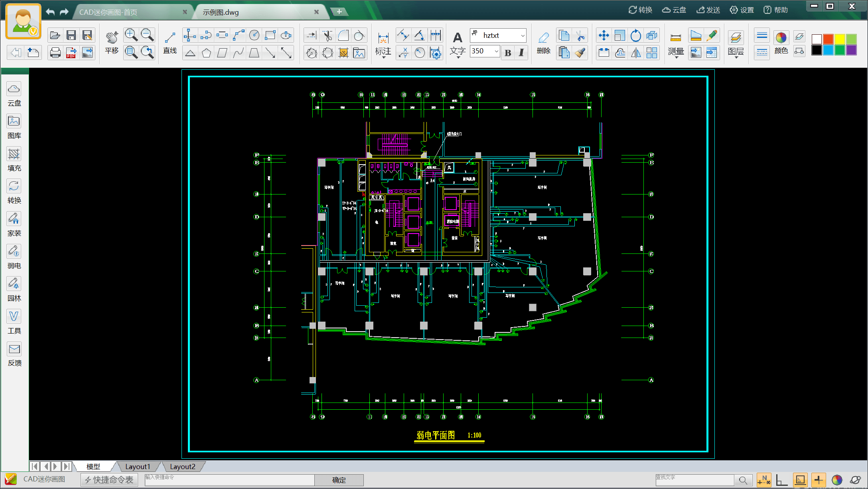Open the 快捷命令表 shortcut list
Screen dimensions: 868x489
pyautogui.click(x=109, y=480)
